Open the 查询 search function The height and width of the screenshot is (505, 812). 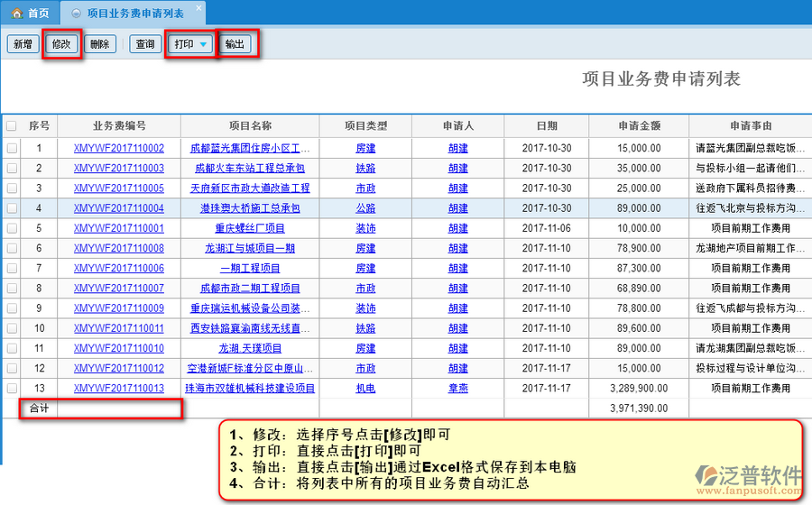tap(144, 44)
